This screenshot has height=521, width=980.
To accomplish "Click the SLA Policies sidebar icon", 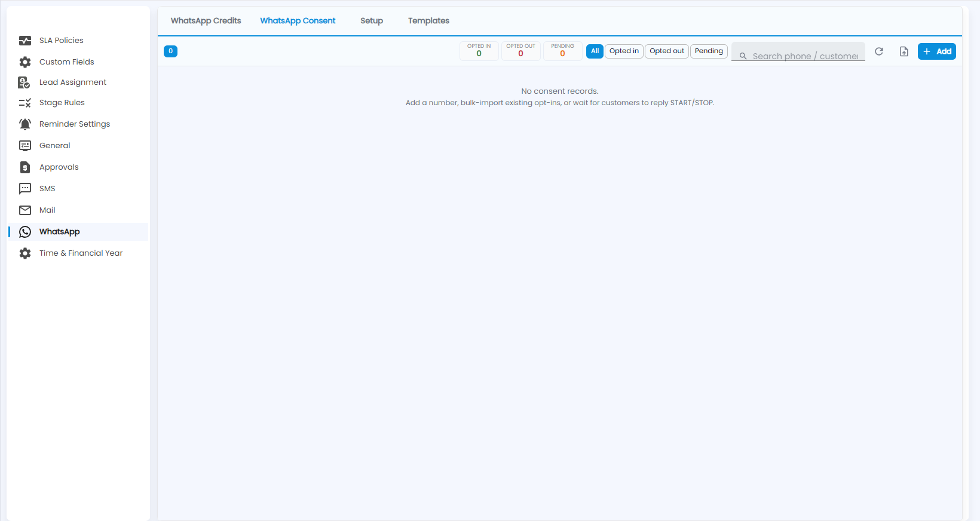I will pos(25,41).
